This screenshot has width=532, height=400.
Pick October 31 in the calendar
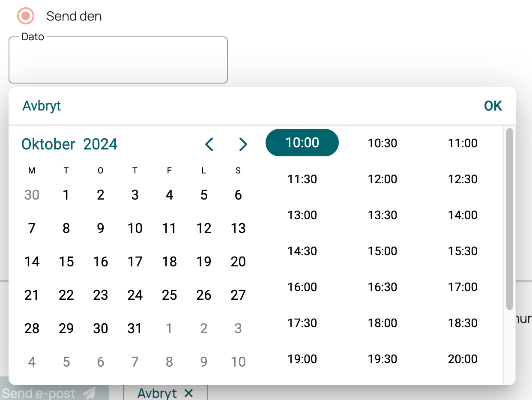[135, 328]
